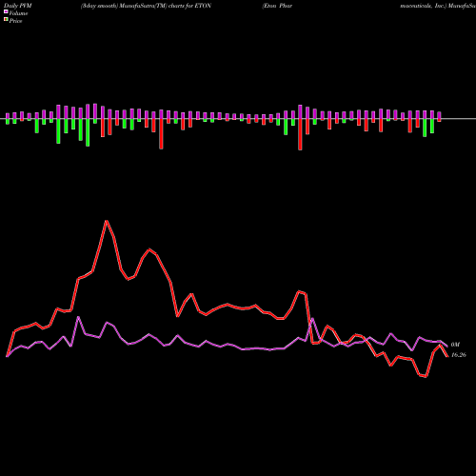Screen dimensions: 476x476
Task: Click the magenta volume line spike crossing the red line
Action: 312,319
